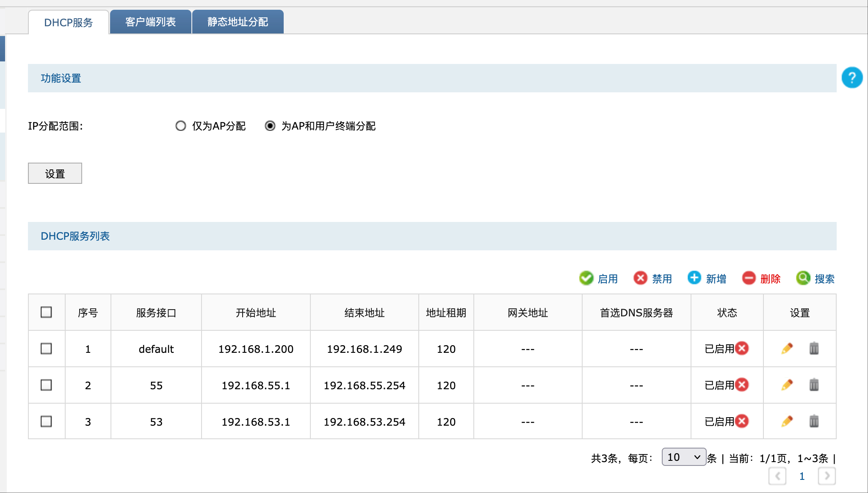Edit interface 55 row with pencil icon

tap(787, 385)
